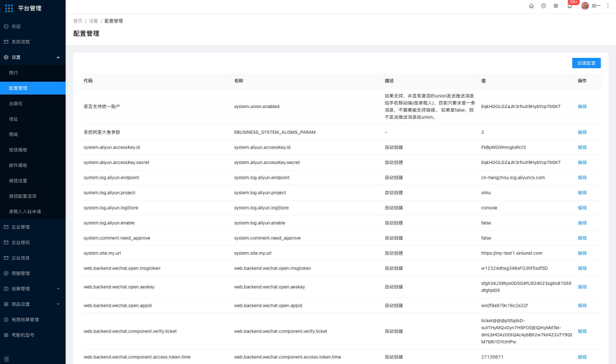Go to home via header house icon
616x364 pixels.
pyautogui.click(x=531, y=6)
